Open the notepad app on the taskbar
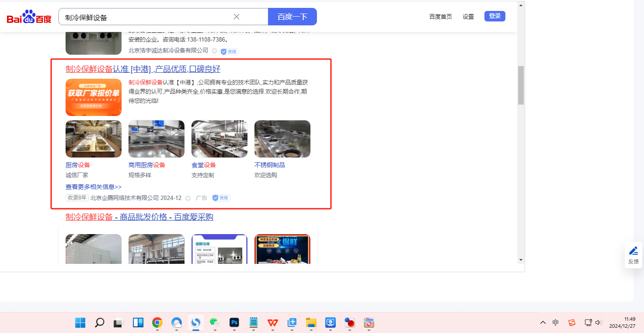The image size is (644, 333). pyautogui.click(x=254, y=323)
